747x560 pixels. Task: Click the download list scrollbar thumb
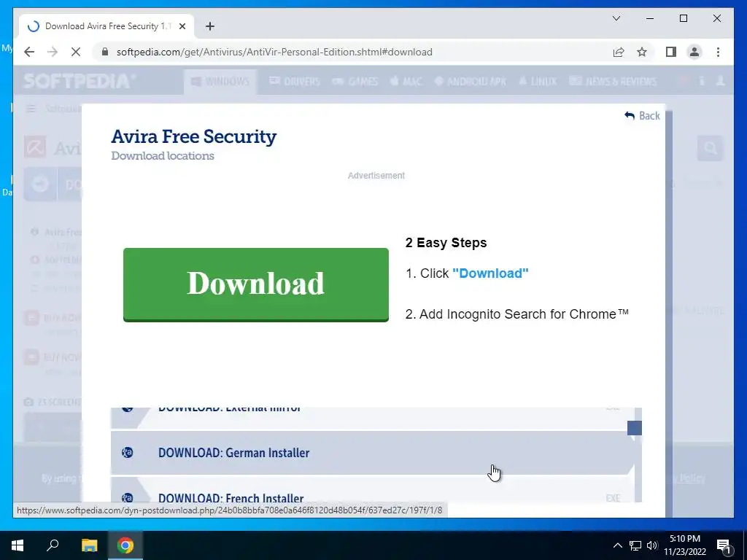click(x=634, y=427)
